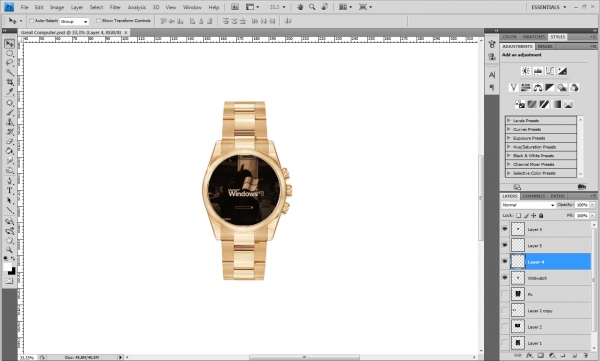The image size is (600, 361).
Task: Launch Bridge from the application bar
Action: 235,7
